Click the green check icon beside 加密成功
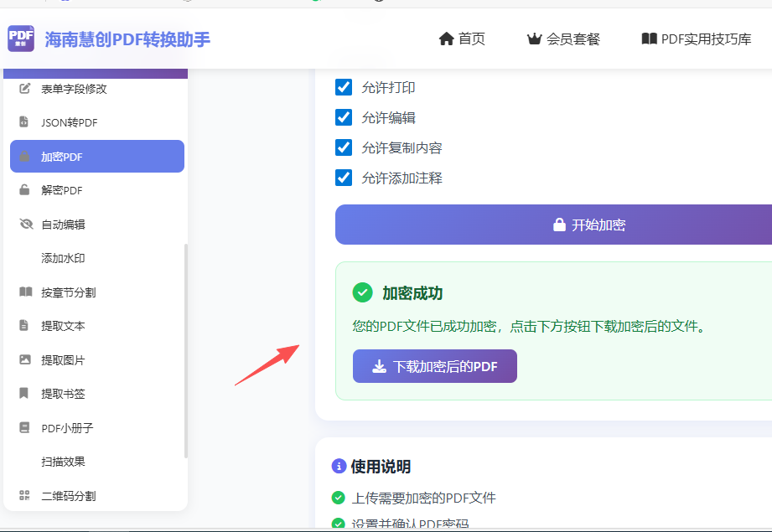This screenshot has width=772, height=532. click(x=362, y=292)
